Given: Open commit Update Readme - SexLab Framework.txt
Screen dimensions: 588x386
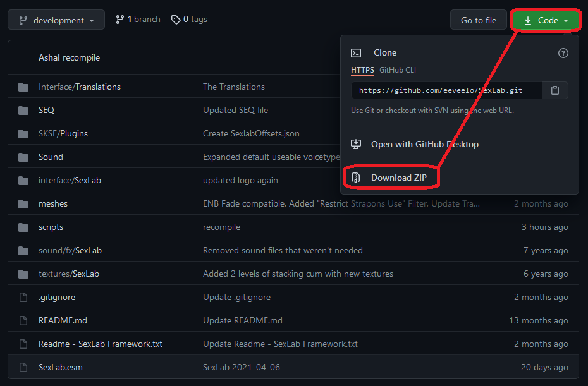Looking at the screenshot, I should coord(280,344).
